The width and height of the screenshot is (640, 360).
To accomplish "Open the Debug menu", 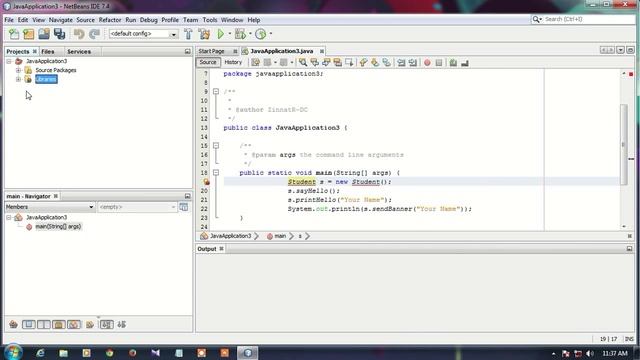I will [149, 20].
